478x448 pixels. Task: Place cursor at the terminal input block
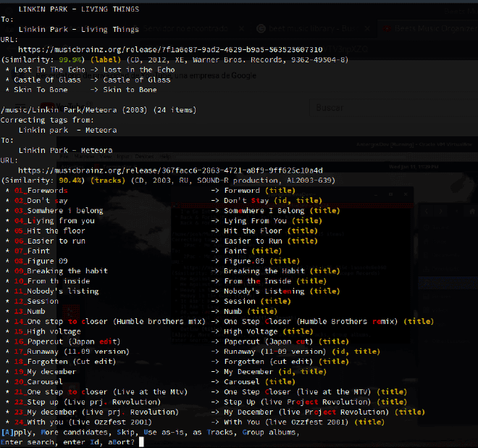pyautogui.click(x=141, y=442)
